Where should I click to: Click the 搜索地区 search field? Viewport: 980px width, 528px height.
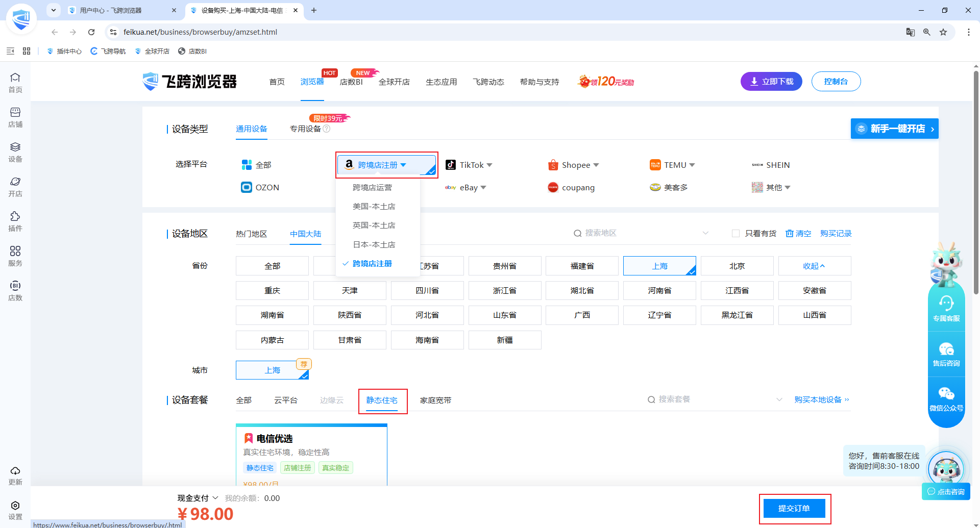pyautogui.click(x=641, y=233)
